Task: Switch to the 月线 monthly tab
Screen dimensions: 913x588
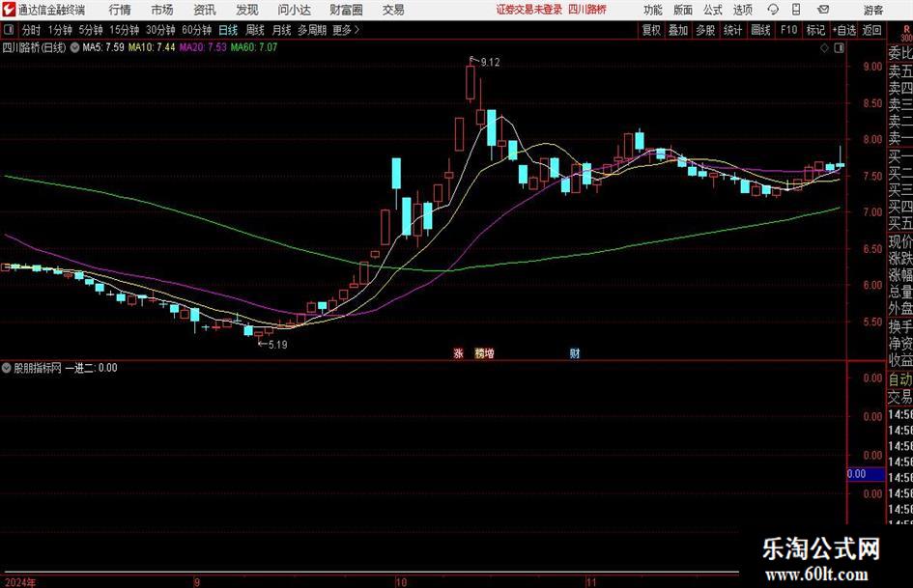Action: point(281,30)
